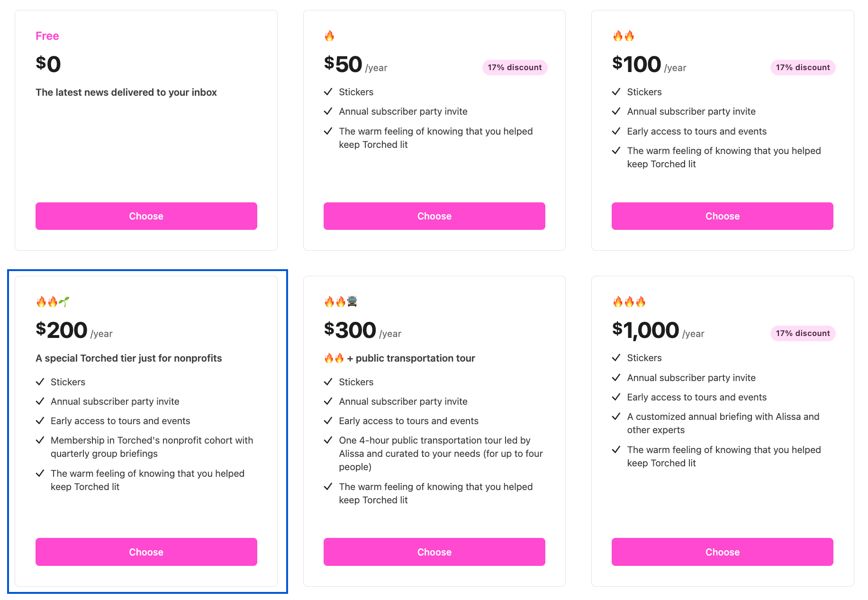Choose the $300 public transportation tour plan
Viewport: 868px width, 600px height.
tap(434, 552)
